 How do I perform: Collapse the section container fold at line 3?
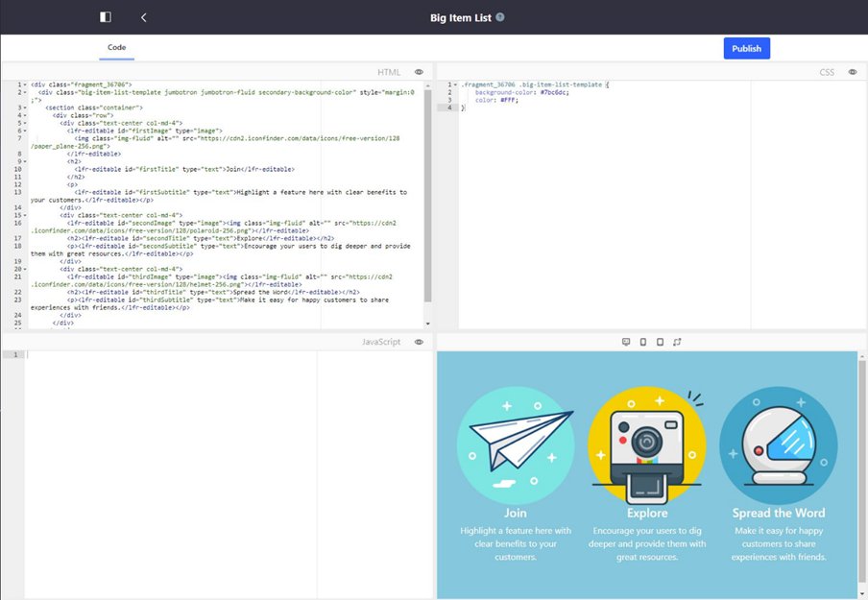tap(24, 108)
